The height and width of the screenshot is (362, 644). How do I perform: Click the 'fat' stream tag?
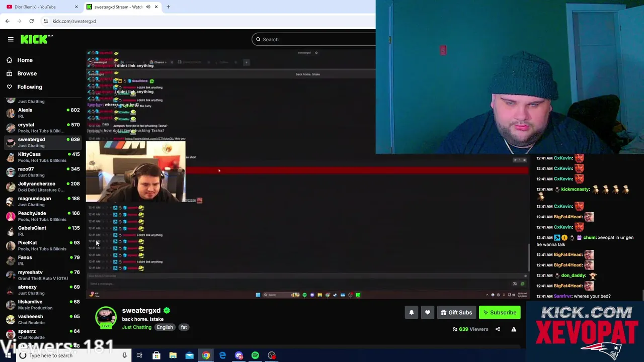[184, 327]
